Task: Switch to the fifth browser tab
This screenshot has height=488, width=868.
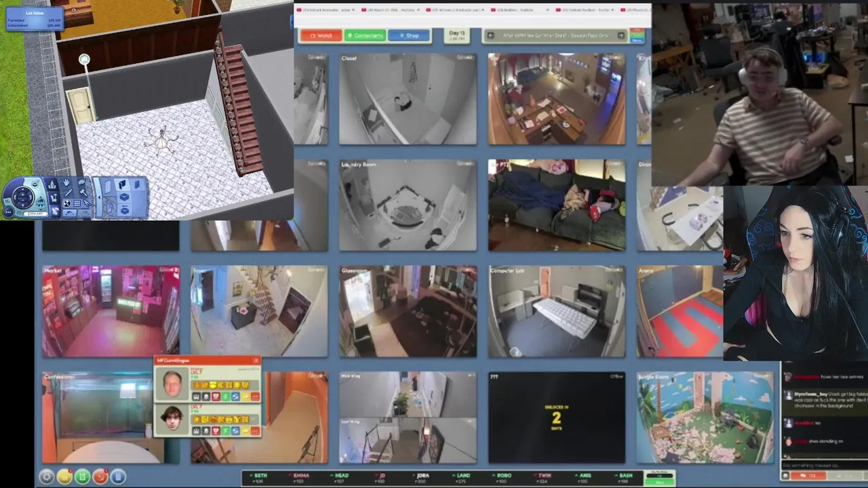Action: click(585, 9)
